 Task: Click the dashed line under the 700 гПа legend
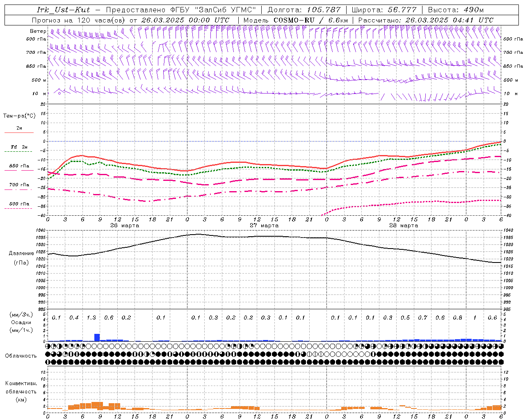coord(18,189)
